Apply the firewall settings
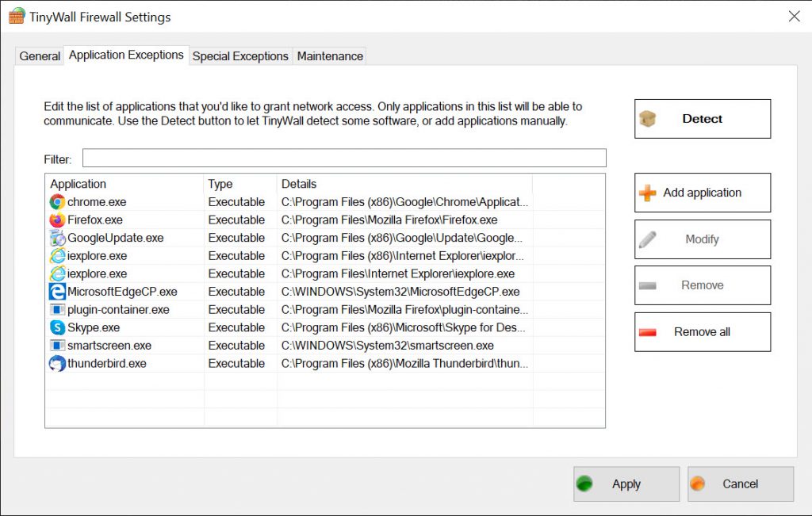 [626, 484]
